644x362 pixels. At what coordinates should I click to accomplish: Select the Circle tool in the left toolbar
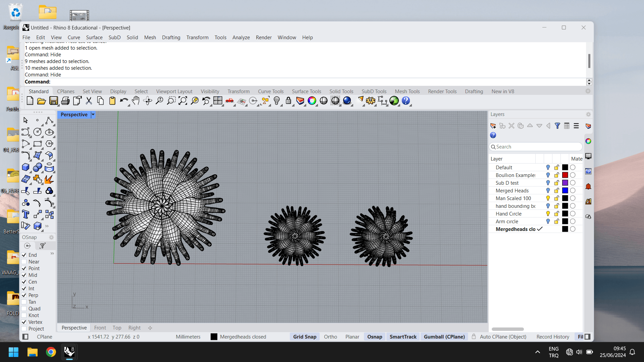[37, 132]
